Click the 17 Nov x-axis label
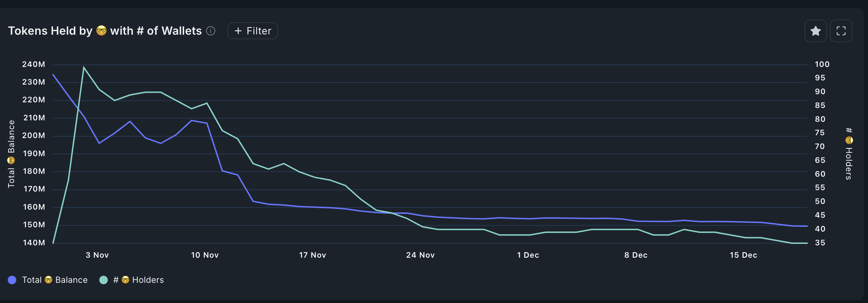Image resolution: width=868 pixels, height=303 pixels. point(313,255)
